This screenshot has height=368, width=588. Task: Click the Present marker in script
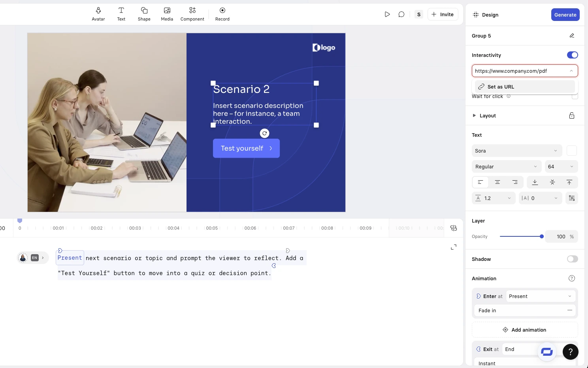(x=70, y=258)
